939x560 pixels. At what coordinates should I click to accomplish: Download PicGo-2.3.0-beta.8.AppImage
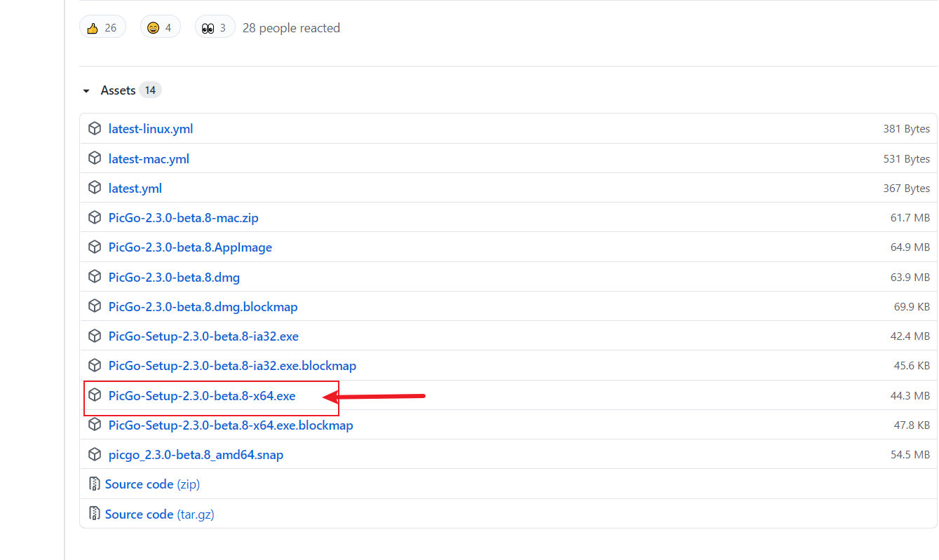coord(190,247)
